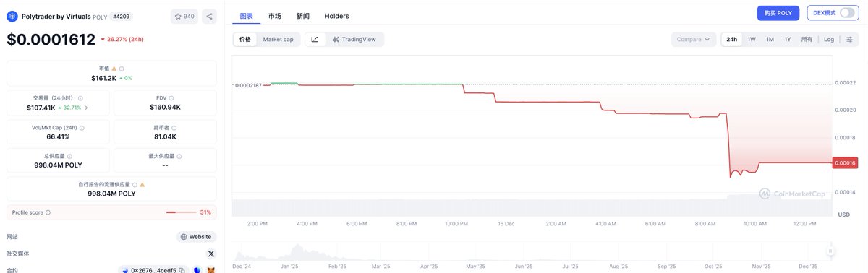868x273 pixels.
Task: Copy contract address with copy icon
Action: [182, 270]
